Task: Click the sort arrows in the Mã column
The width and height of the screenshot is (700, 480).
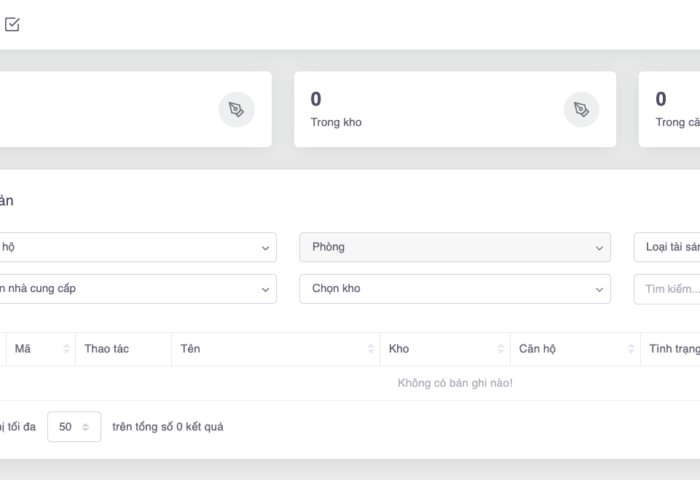Action: pos(67,349)
